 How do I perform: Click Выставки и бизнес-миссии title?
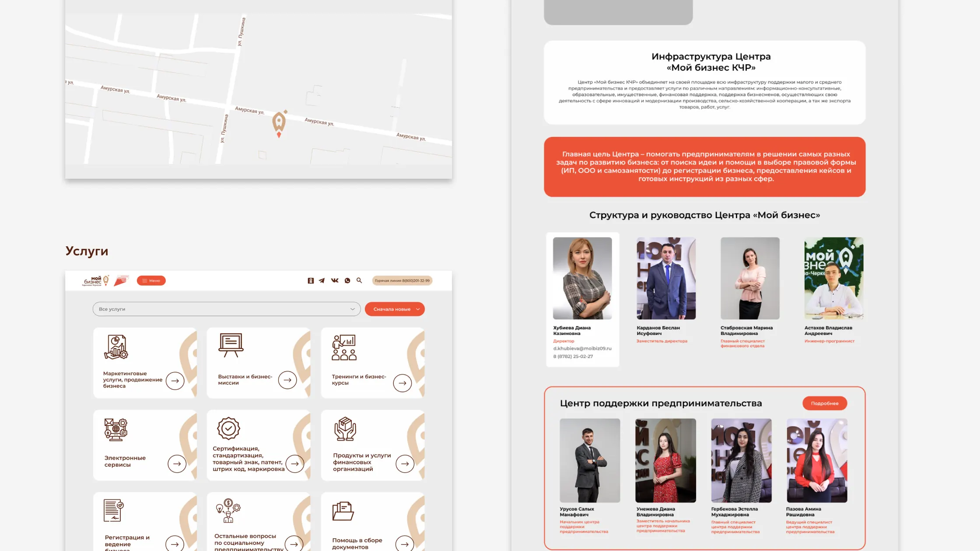coord(245,380)
